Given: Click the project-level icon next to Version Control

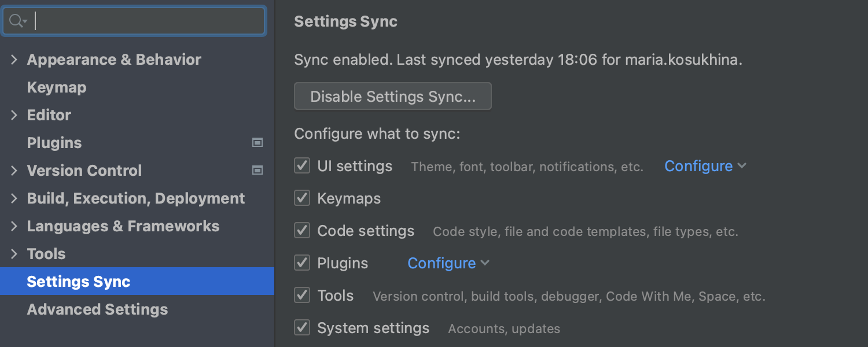Looking at the screenshot, I should click(x=258, y=171).
